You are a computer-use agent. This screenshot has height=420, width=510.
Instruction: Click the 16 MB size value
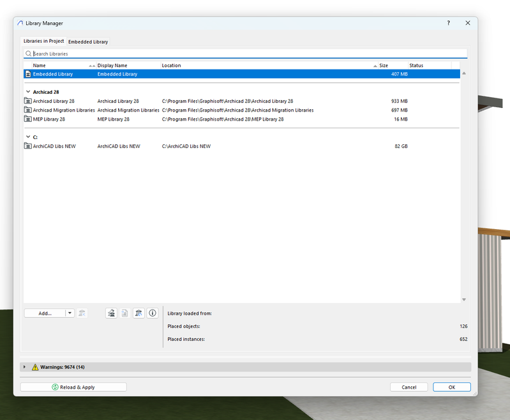click(x=401, y=119)
